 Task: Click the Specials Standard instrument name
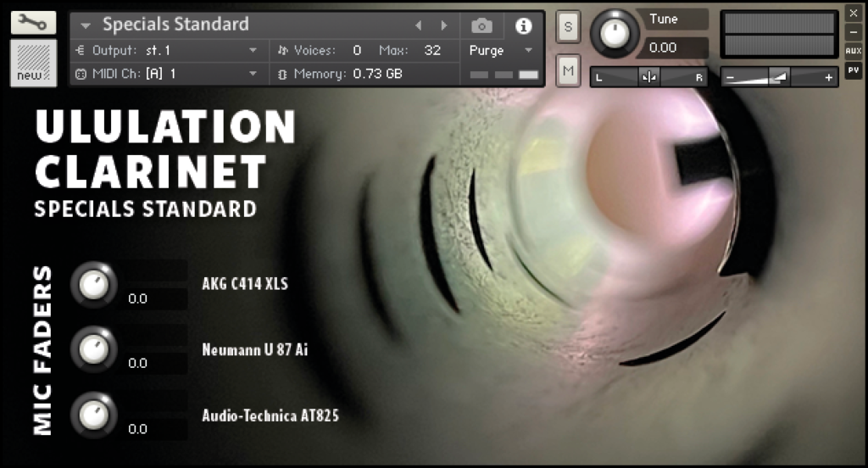pyautogui.click(x=175, y=25)
